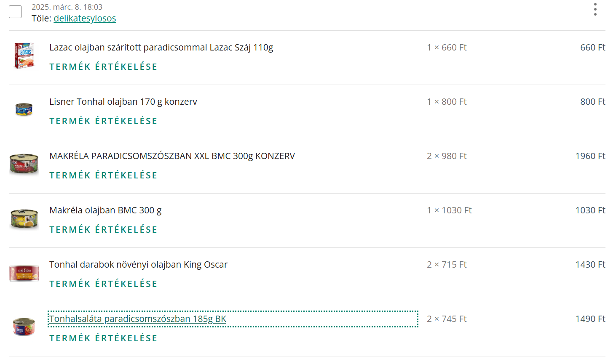
Task: Click the King Oscar tuna thumbnail
Action: [x=24, y=273]
